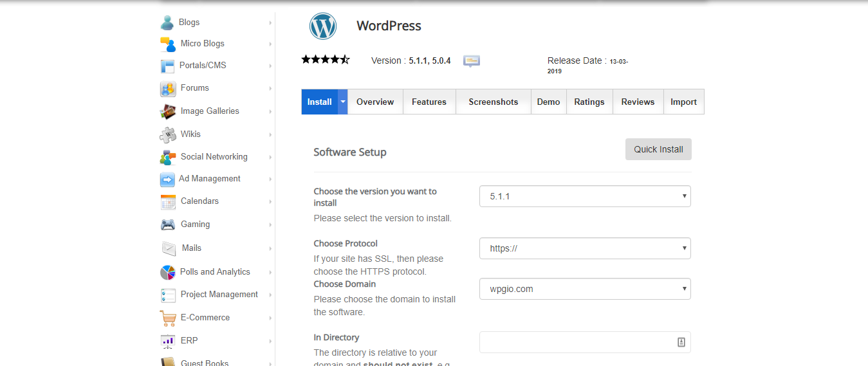Click the Mails envelope icon
Image resolution: width=868 pixels, height=366 pixels.
coord(169,248)
